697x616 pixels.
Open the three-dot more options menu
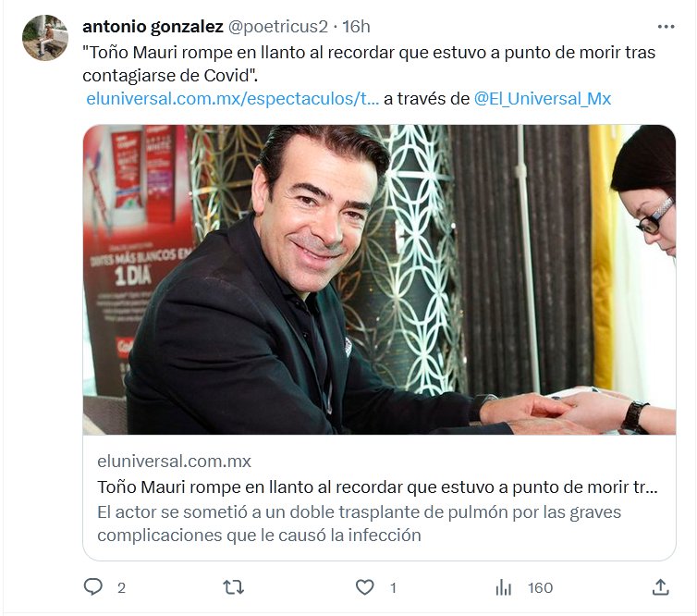point(666,27)
